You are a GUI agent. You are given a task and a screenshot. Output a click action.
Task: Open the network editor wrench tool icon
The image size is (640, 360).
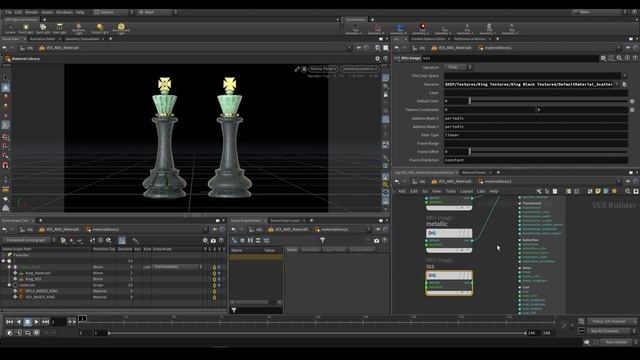pos(539,191)
